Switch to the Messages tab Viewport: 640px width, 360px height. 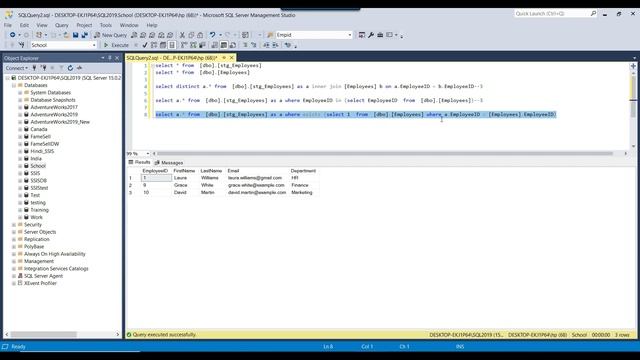(x=169, y=162)
